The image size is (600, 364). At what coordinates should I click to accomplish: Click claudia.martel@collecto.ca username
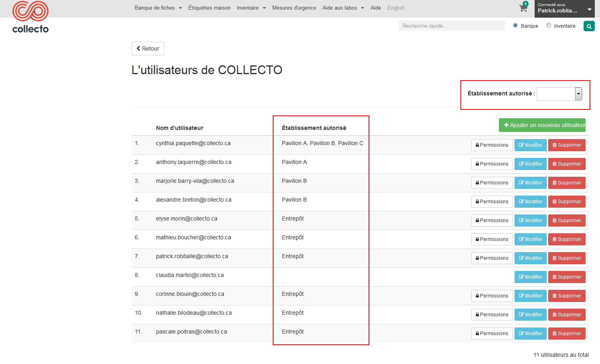pos(190,275)
